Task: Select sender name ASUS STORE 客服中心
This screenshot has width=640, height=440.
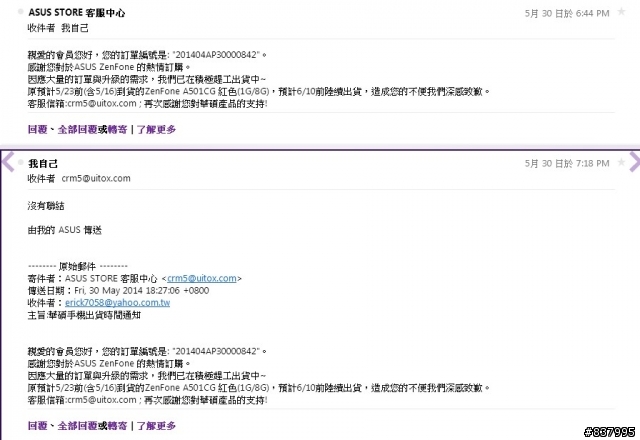Action: [x=77, y=13]
